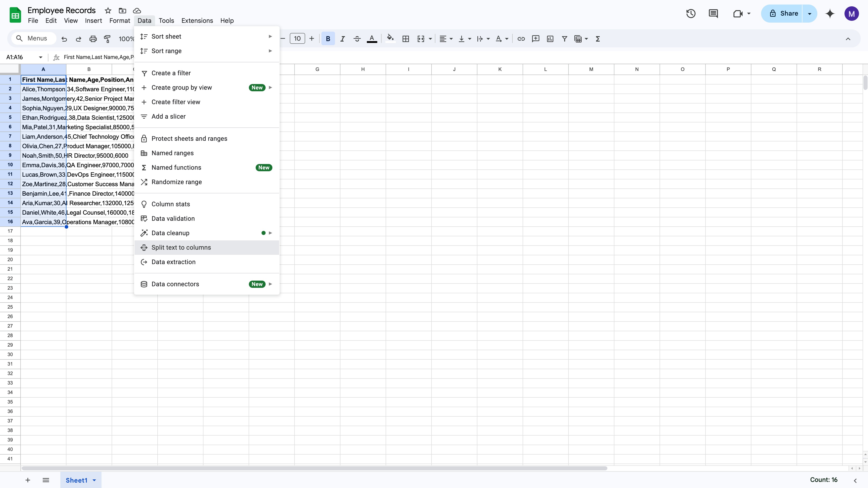Click the Functions sigma icon

[x=598, y=39]
